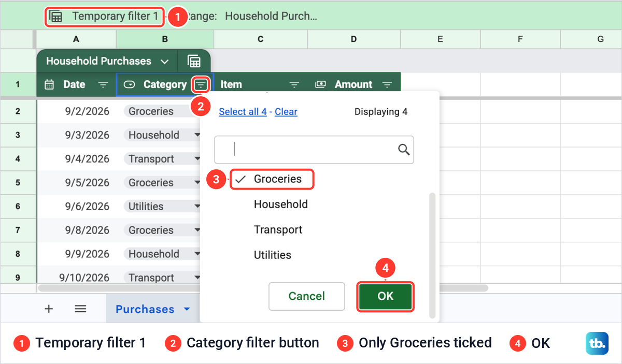Select column D header
Screen dimensions: 622x364
click(x=354, y=39)
